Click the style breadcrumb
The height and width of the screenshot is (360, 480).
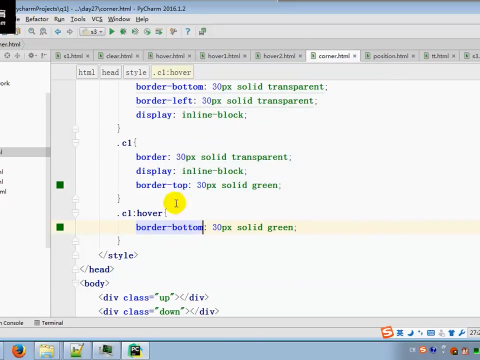coord(136,72)
